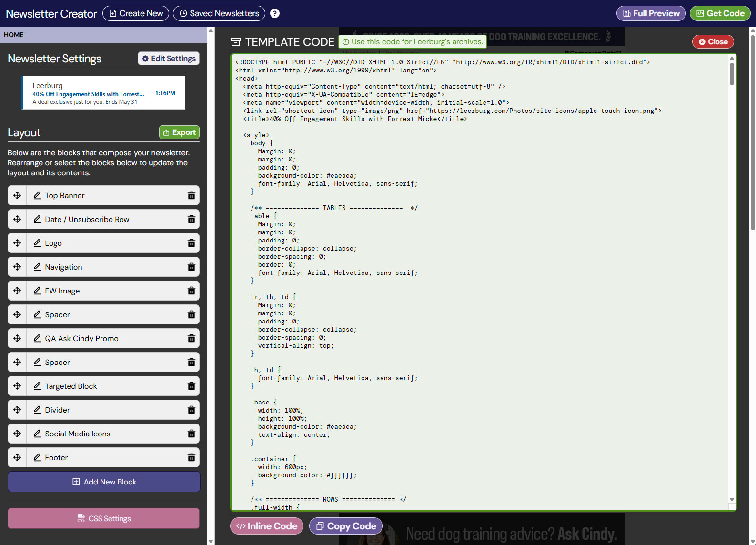
Task: Delete the Logo block
Action: click(192, 243)
